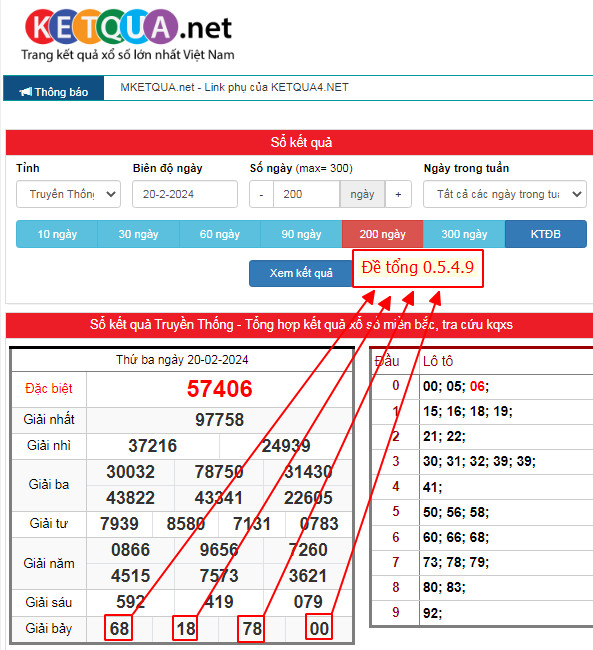Select the 200 ngày tab
This screenshot has width=593, height=650.
382,234
